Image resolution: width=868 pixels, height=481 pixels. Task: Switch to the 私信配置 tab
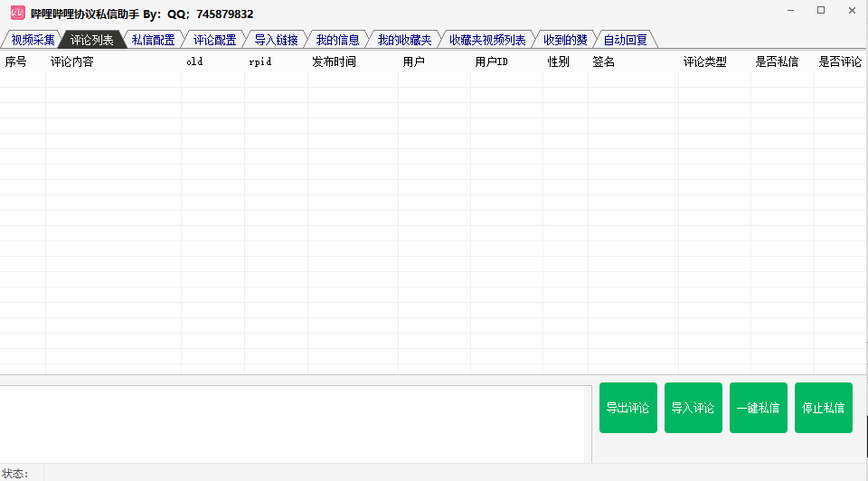(153, 40)
